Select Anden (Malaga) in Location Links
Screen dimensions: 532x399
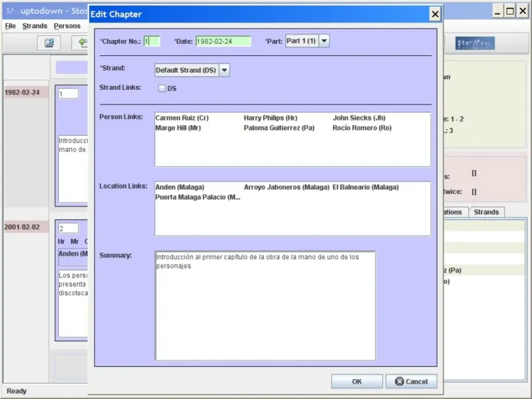[180, 187]
